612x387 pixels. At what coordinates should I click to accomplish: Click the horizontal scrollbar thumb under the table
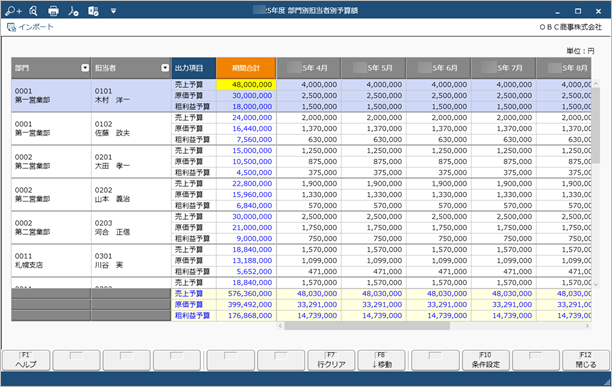[x=367, y=326]
